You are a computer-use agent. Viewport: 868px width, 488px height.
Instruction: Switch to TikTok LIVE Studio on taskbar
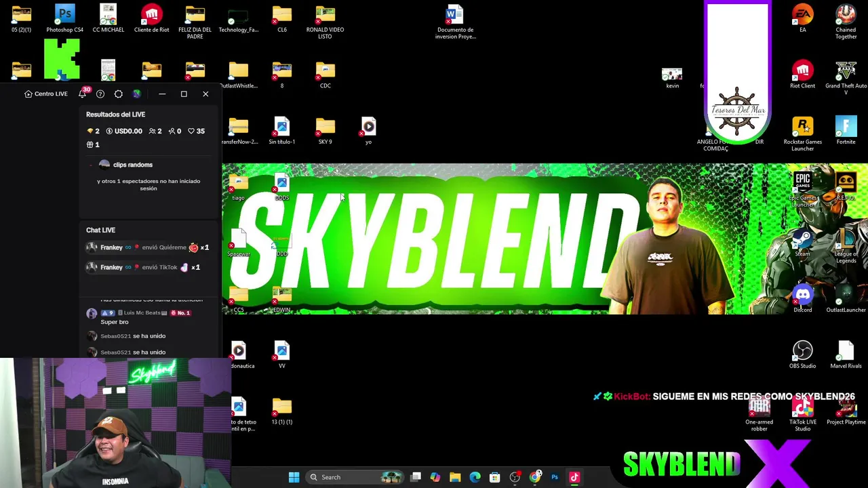click(x=574, y=477)
